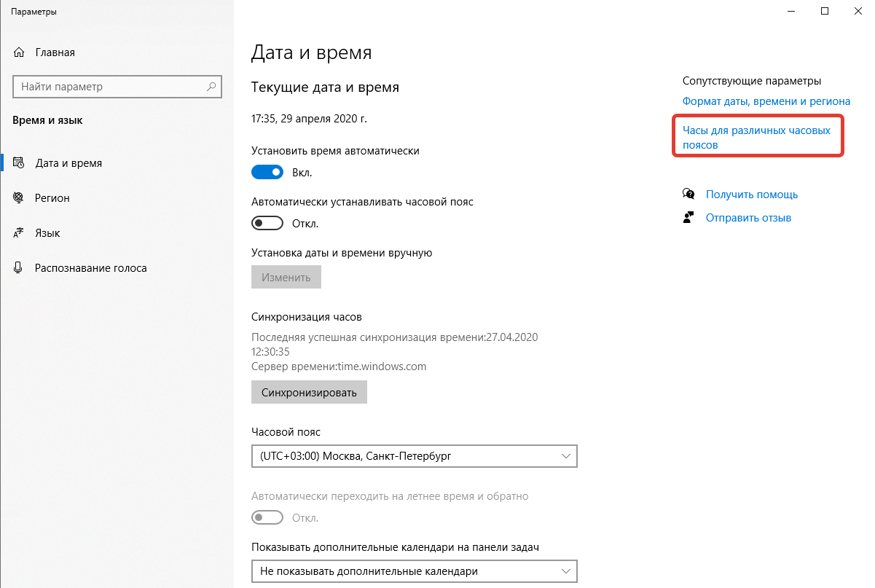Open the Часовой пояс dropdown
This screenshot has width=875, height=588.
click(x=414, y=456)
